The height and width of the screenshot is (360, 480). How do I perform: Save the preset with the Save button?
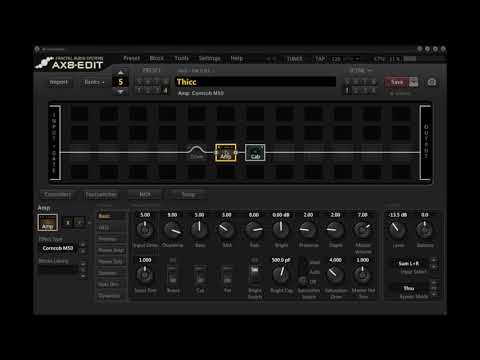[x=397, y=82]
